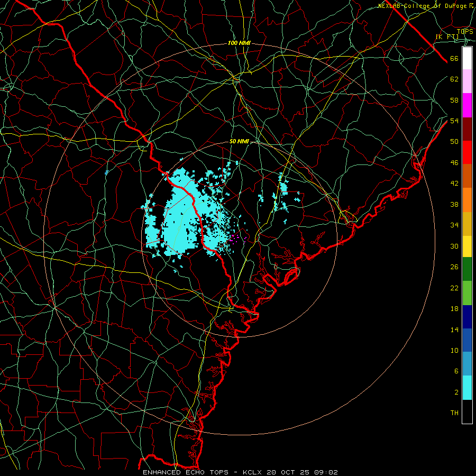Click the "KCLX" station identifier in the caption
Screen dimensions: 476x476
click(253, 472)
